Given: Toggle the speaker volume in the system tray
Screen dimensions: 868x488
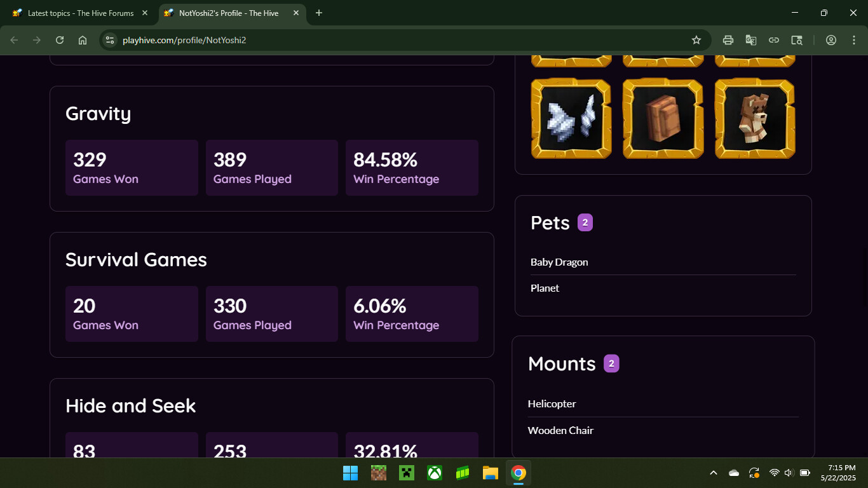Looking at the screenshot, I should (789, 473).
